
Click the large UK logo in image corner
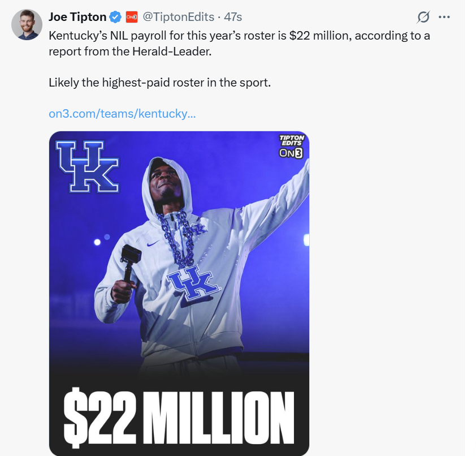point(87,166)
